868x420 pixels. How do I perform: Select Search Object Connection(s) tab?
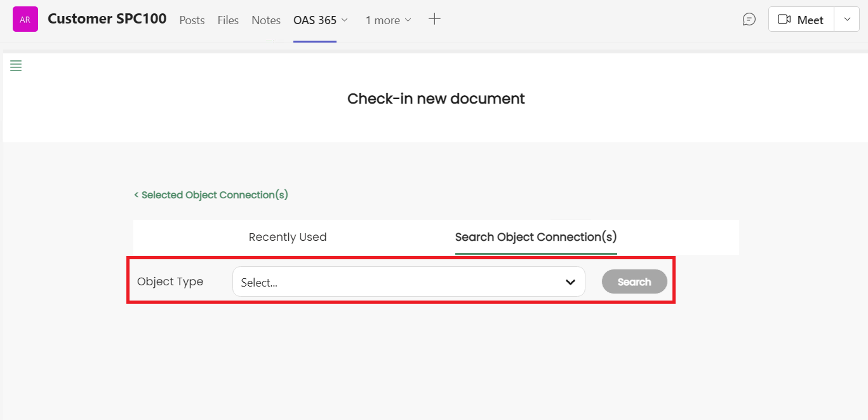[x=536, y=237]
